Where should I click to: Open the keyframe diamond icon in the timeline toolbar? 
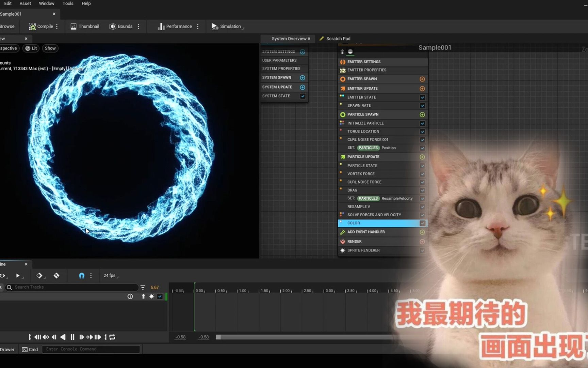coord(40,276)
